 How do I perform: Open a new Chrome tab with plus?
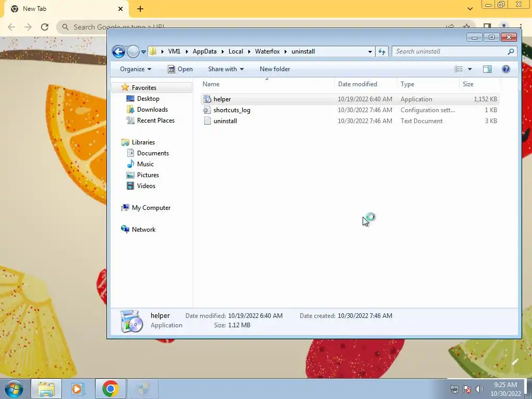(140, 9)
